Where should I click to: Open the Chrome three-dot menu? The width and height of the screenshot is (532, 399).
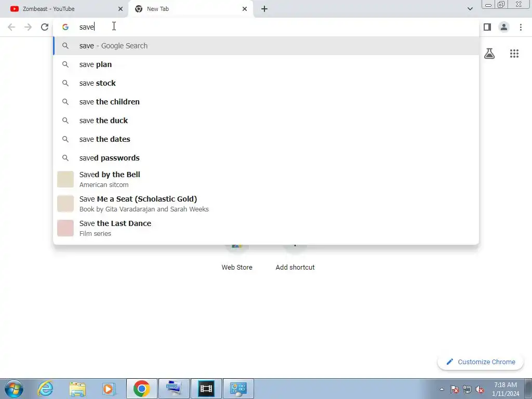[x=521, y=27]
